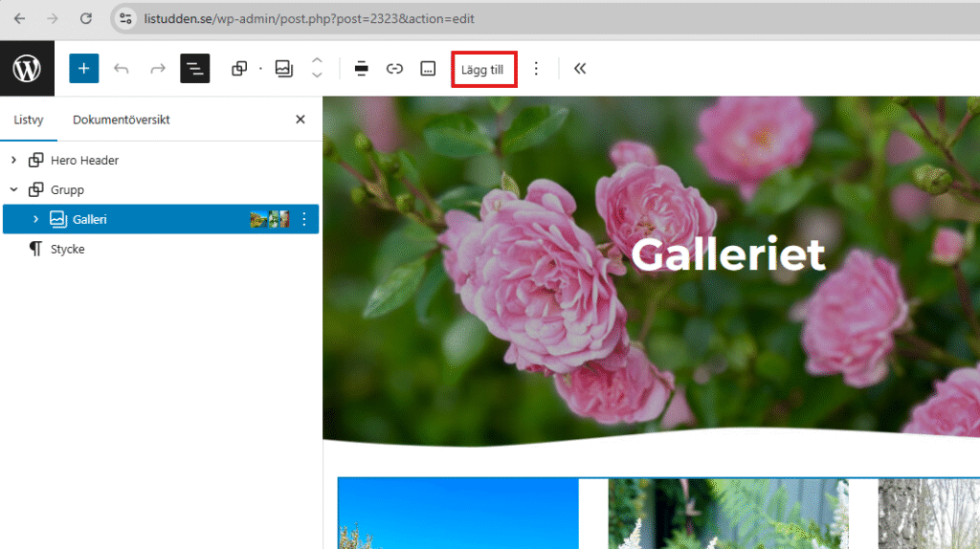Image resolution: width=980 pixels, height=549 pixels.
Task: Undo the last change
Action: click(x=122, y=69)
